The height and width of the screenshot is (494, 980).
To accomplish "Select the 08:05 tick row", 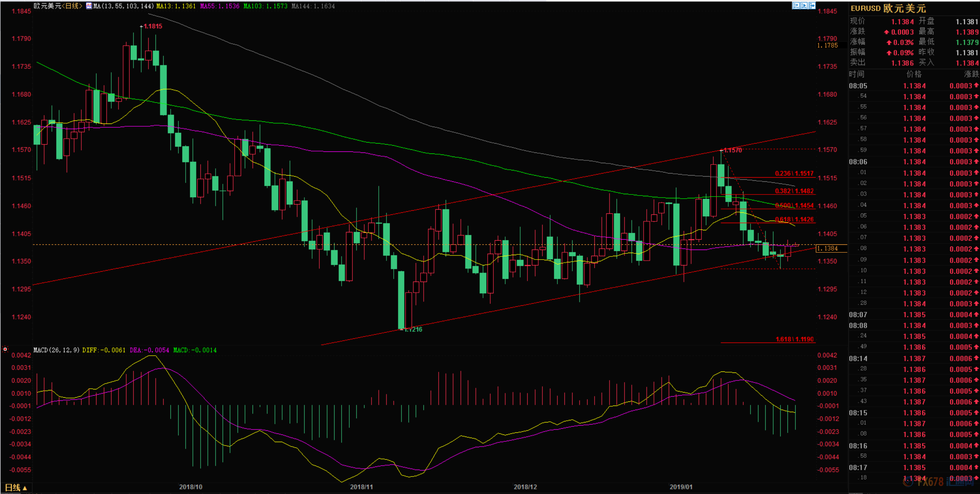I will coord(914,86).
